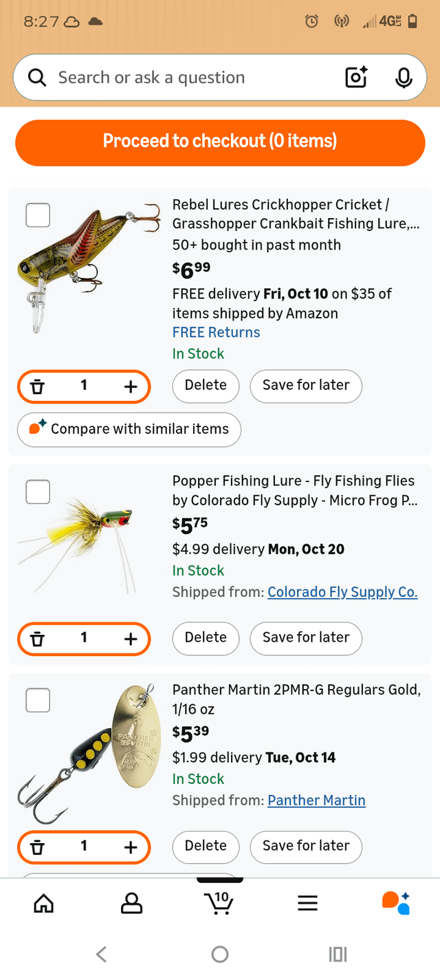Save the Popper Fishing Lure for later
Viewport: 440px width, 980px height.
point(306,638)
